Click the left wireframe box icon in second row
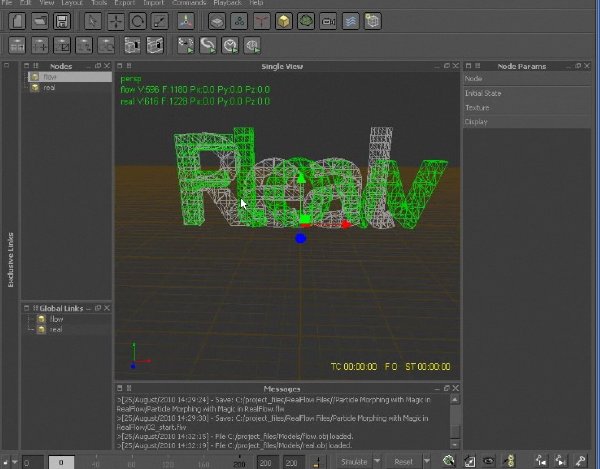 (x=132, y=45)
